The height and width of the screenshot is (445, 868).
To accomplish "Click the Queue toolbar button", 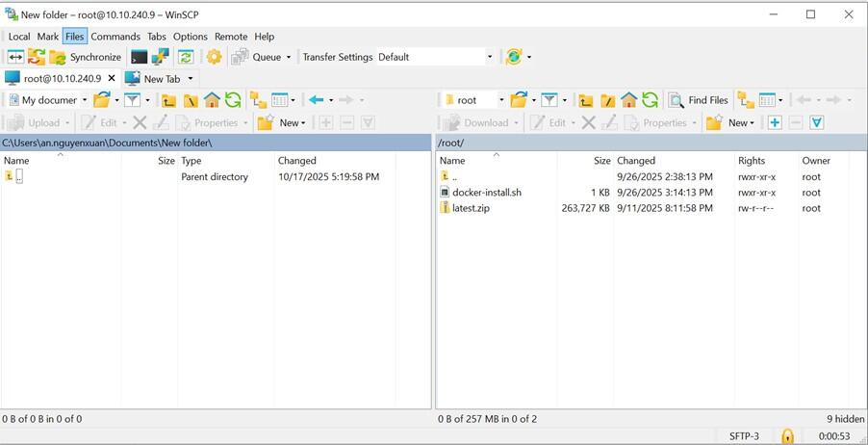I will click(257, 57).
